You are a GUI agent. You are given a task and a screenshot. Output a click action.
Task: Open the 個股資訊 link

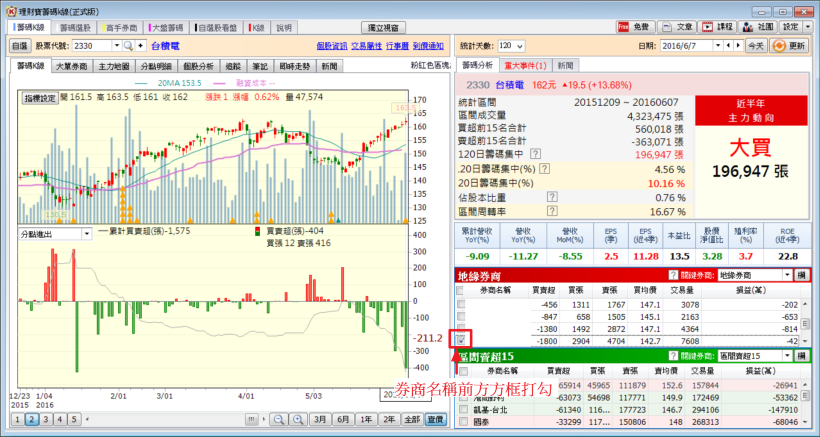click(332, 46)
